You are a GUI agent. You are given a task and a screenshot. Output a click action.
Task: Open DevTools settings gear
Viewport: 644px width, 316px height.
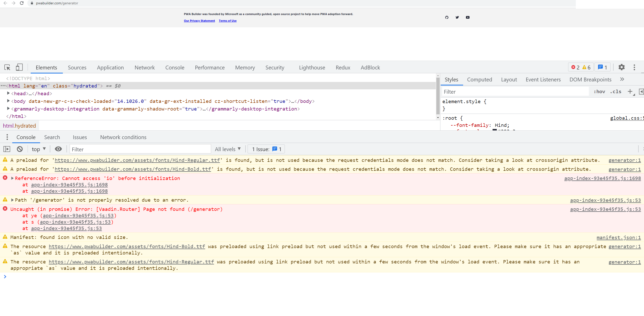622,67
